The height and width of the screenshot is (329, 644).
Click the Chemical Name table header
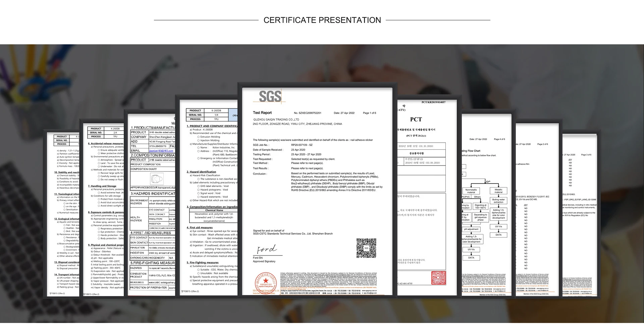[x=214, y=210]
